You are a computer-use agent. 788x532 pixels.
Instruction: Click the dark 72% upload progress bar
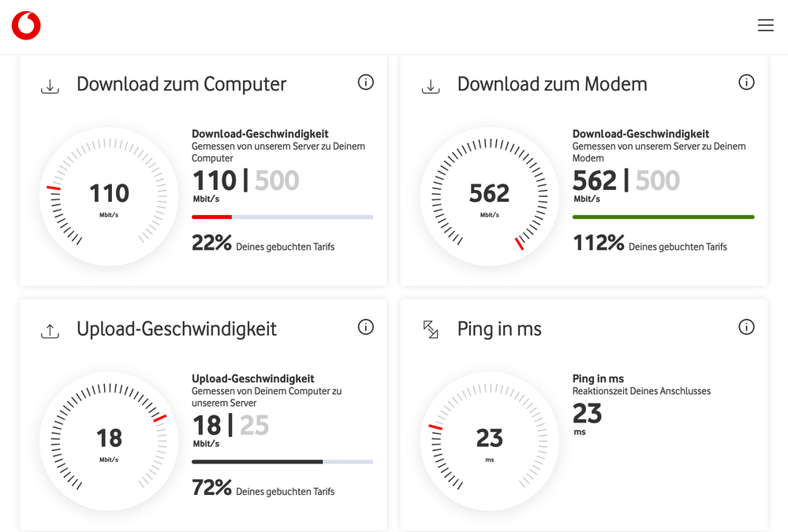point(257,462)
